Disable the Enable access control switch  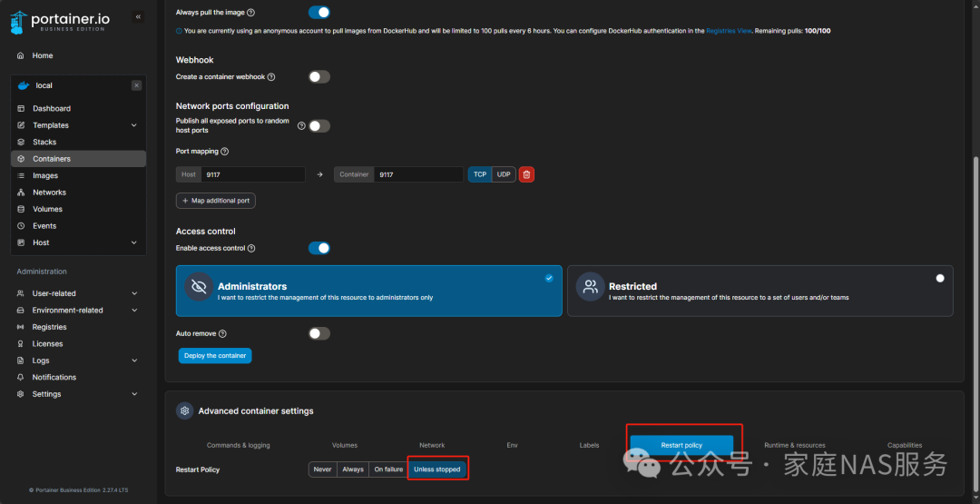(x=319, y=248)
